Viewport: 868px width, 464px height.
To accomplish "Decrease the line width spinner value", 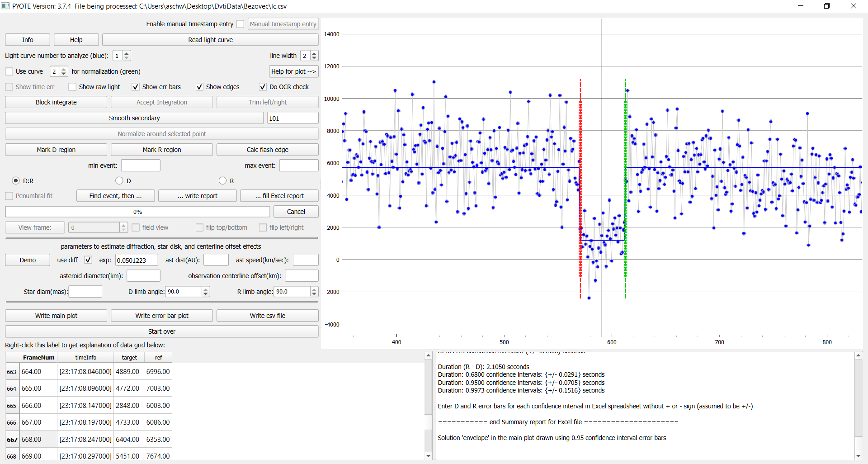I will click(x=314, y=58).
